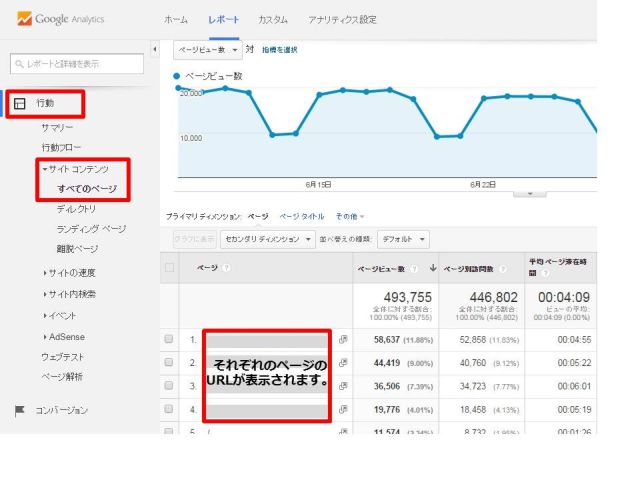This screenshot has width=640, height=480.
Task: Click the コンバージョン flag icon
Action: click(20, 411)
